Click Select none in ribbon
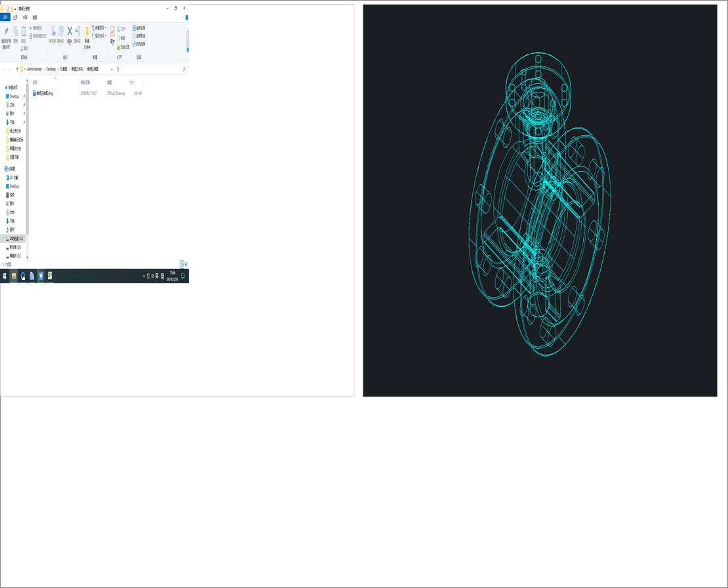728x588 pixels. pyautogui.click(x=139, y=36)
